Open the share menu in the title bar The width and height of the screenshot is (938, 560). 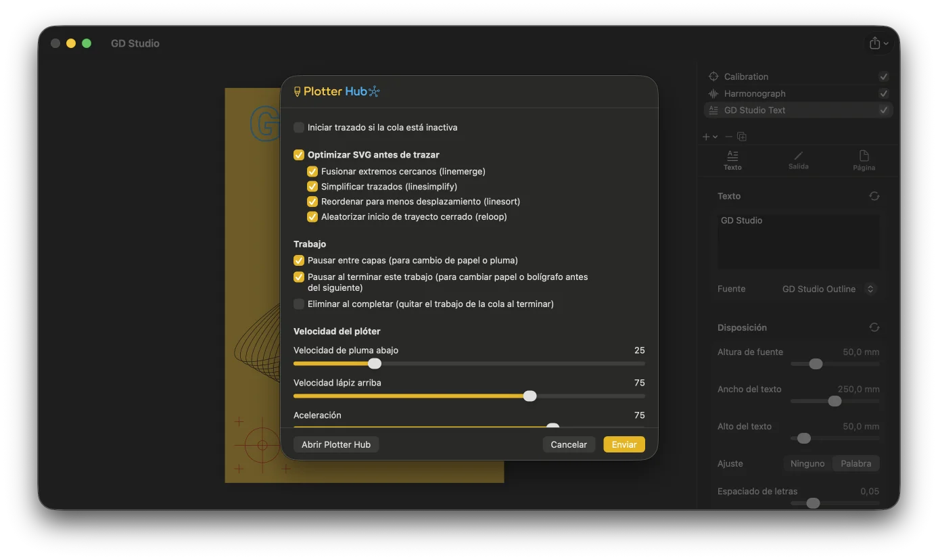(x=878, y=43)
